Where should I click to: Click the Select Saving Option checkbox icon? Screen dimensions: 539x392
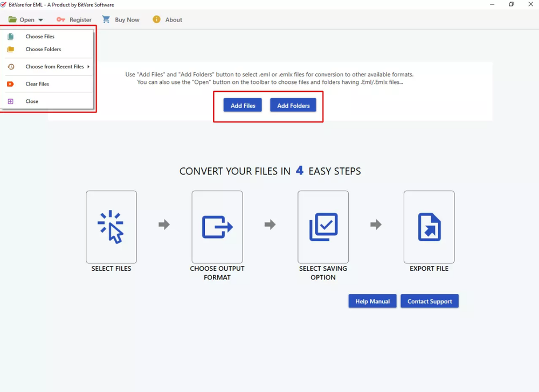[x=323, y=227]
